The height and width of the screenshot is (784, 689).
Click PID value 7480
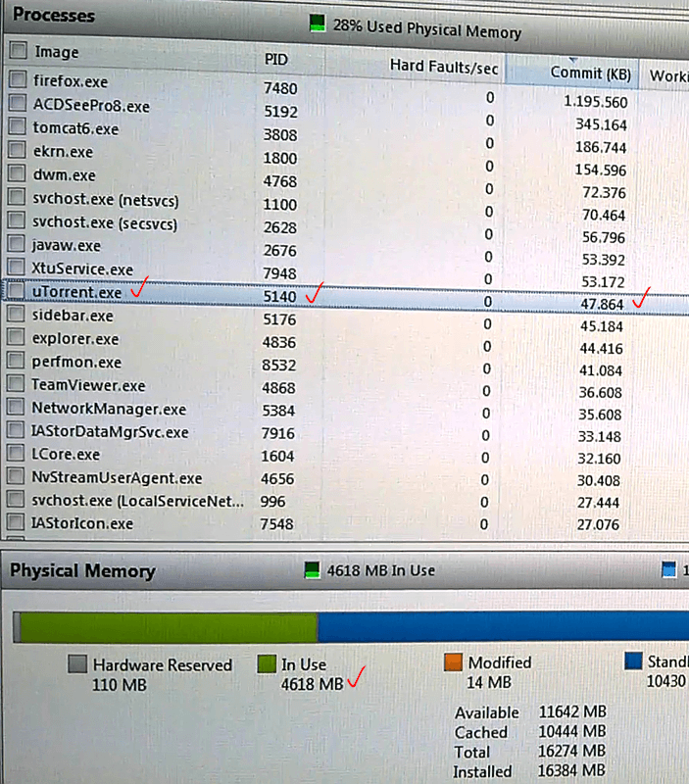280,88
